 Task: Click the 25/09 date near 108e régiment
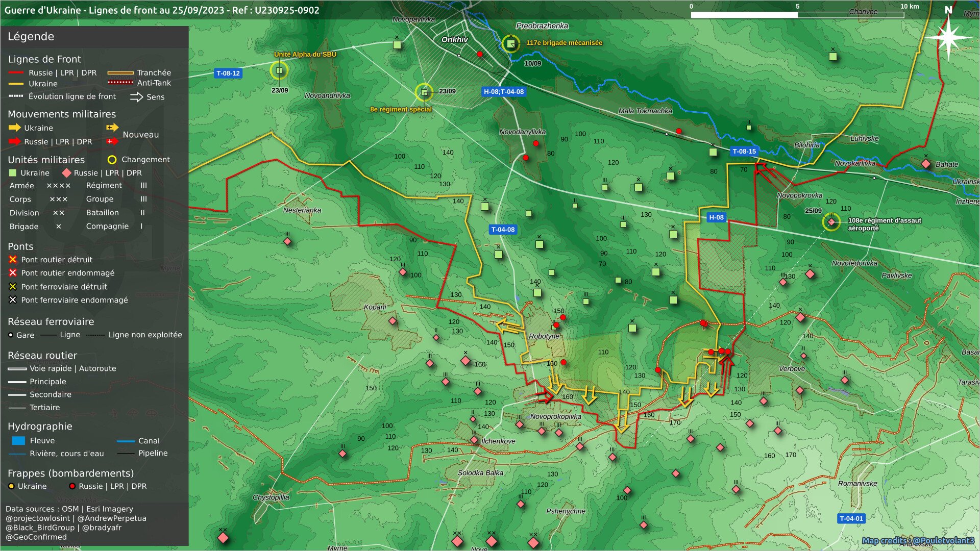[x=814, y=211]
